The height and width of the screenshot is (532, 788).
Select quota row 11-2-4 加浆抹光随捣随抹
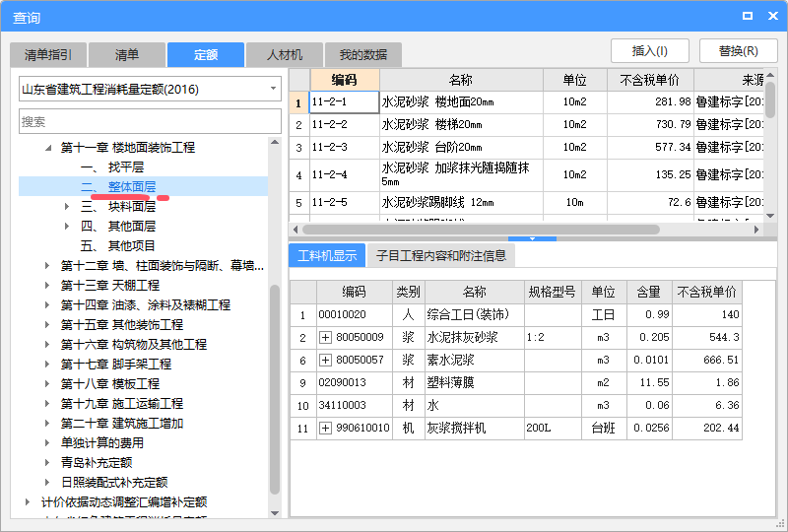click(527, 175)
